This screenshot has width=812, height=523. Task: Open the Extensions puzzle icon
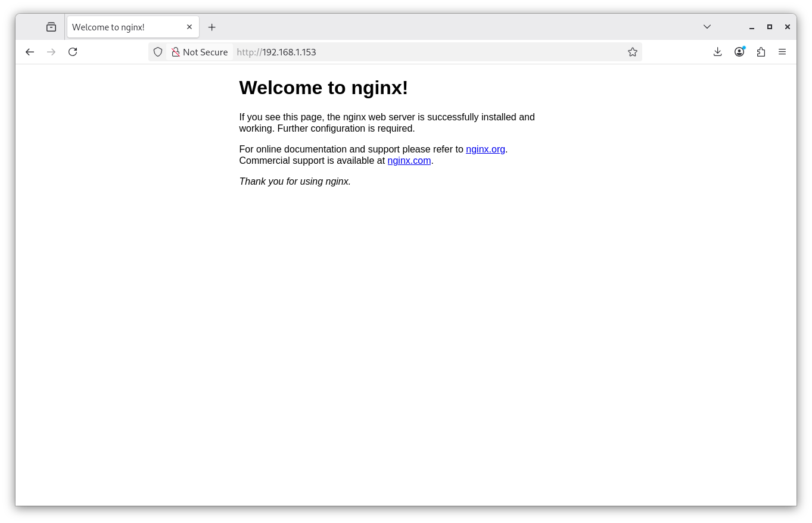pyautogui.click(x=761, y=52)
